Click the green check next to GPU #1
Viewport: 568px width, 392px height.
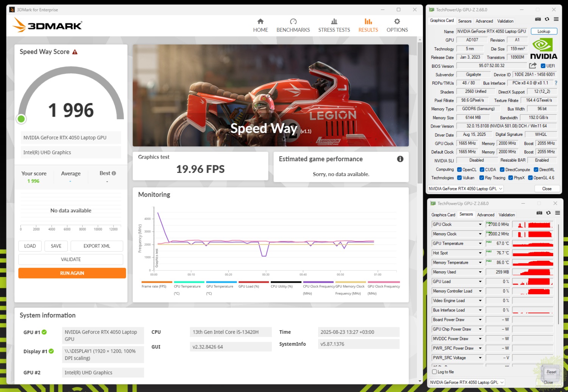[x=44, y=332]
